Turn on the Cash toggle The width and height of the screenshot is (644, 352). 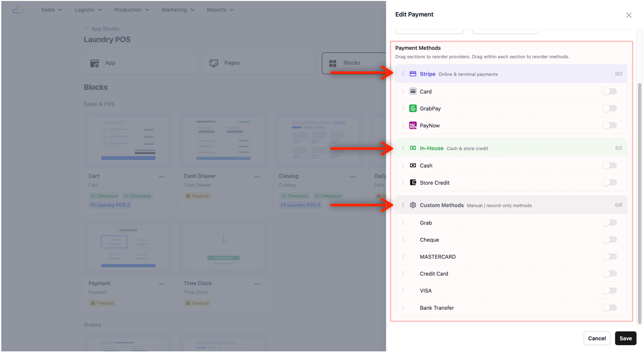[x=609, y=165]
